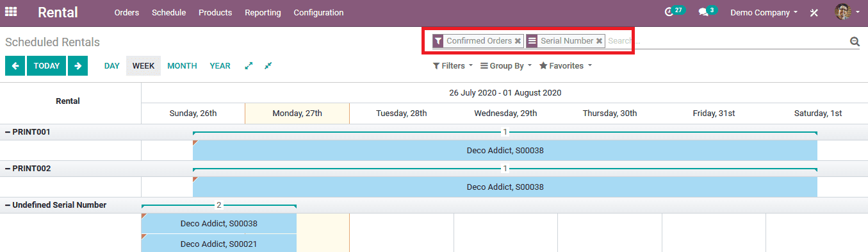The width and height of the screenshot is (868, 252).
Task: Click the group icon on Serial Number facet
Action: click(532, 41)
